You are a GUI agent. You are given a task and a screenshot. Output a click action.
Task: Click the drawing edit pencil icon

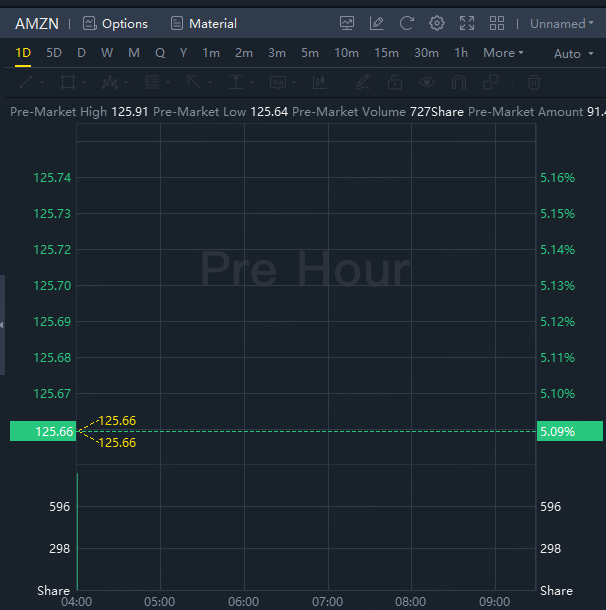click(x=377, y=23)
